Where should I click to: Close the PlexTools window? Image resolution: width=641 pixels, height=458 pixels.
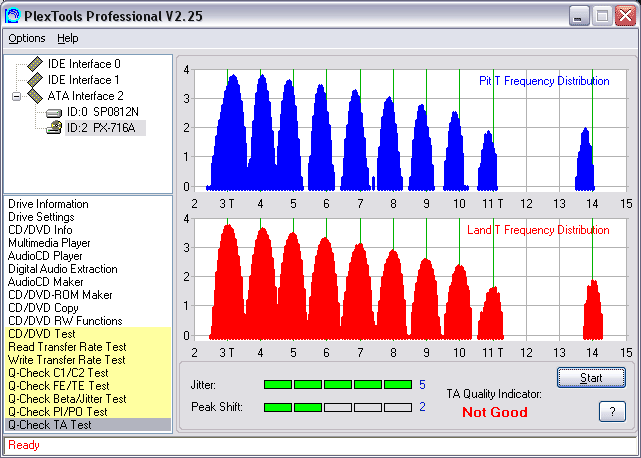click(x=625, y=16)
